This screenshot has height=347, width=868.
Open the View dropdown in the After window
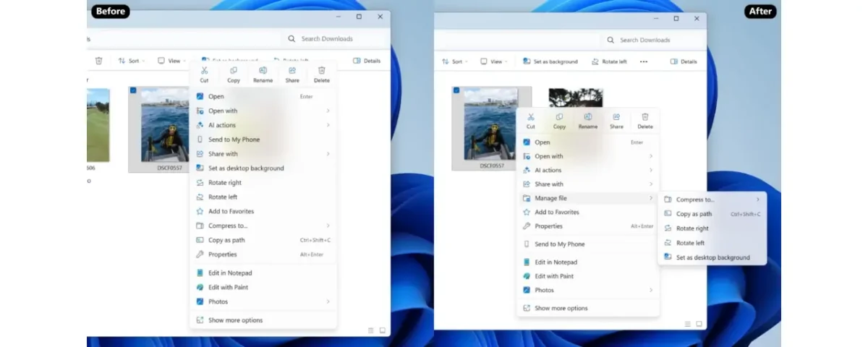coord(494,61)
